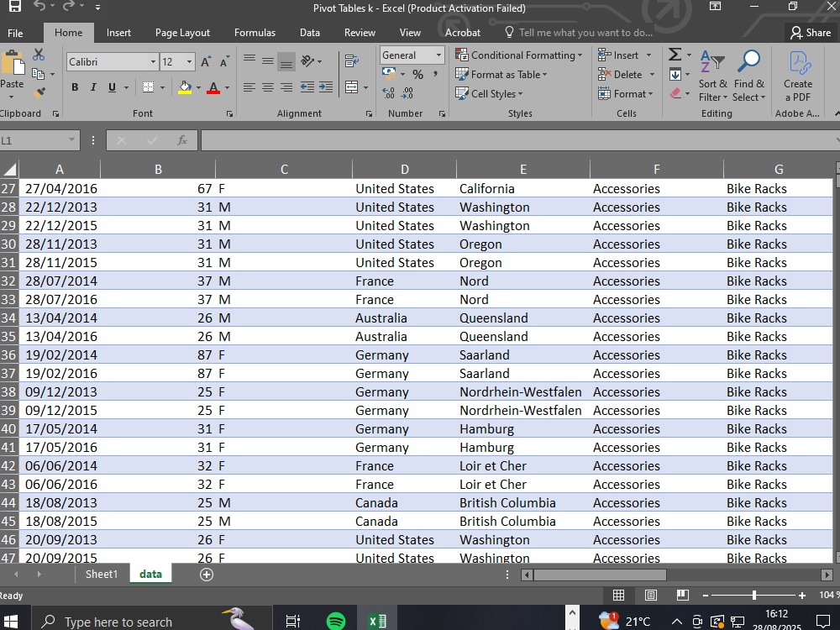Adjust the zoom slider handle
Viewport: 840px width, 630px height.
click(x=753, y=596)
